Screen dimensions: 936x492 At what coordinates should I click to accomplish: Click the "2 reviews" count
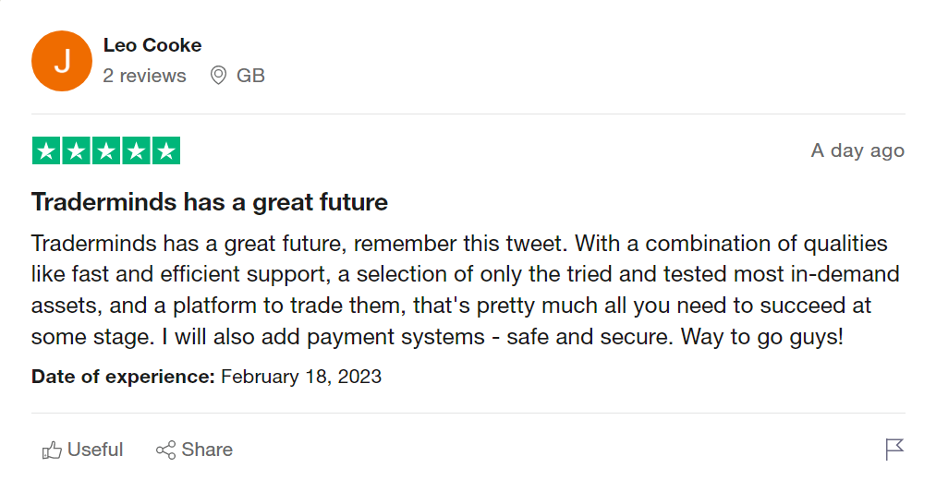click(x=144, y=75)
